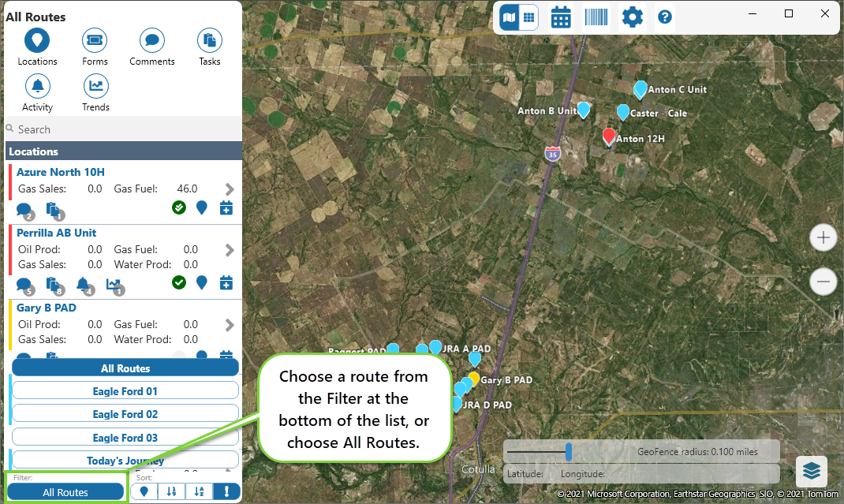Open the Tasks icon
Viewport: 844px width, 504px height.
point(209,40)
